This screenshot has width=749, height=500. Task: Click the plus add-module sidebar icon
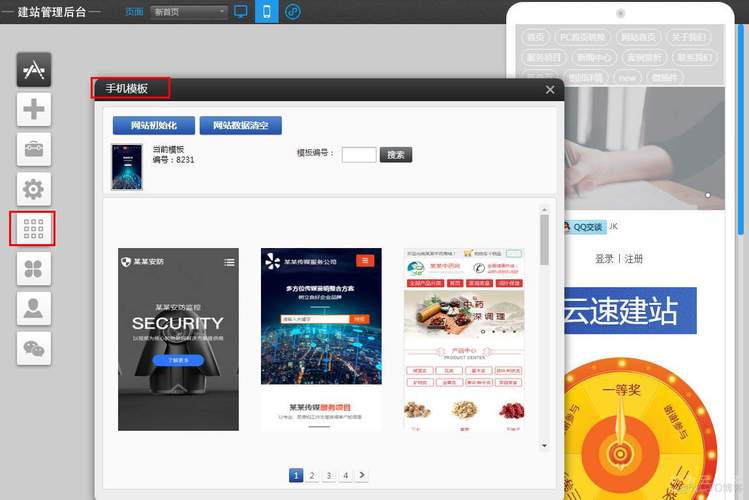click(x=33, y=109)
